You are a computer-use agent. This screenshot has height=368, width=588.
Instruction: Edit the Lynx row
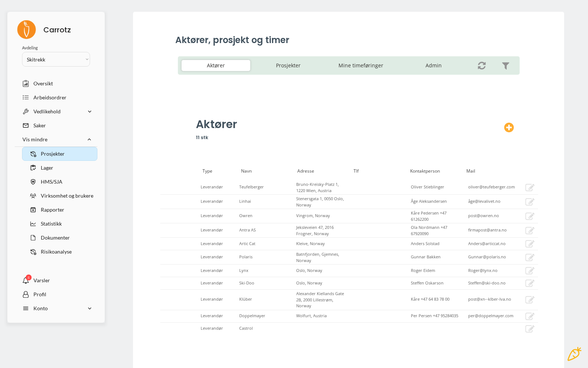pos(530,270)
